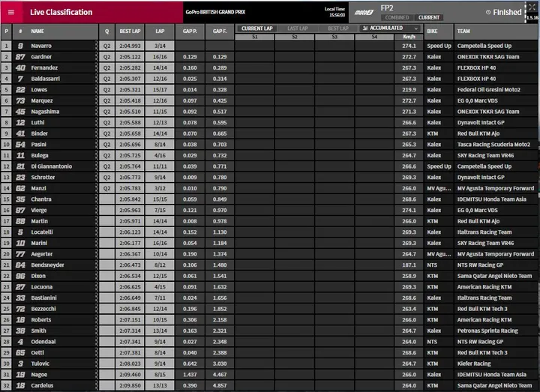The height and width of the screenshot is (392, 540).
Task: Click the drag handle on Lowes row
Action: [x=97, y=89]
